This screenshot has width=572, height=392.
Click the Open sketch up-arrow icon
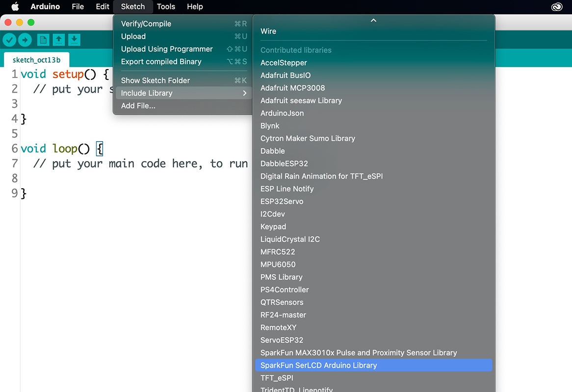(59, 40)
